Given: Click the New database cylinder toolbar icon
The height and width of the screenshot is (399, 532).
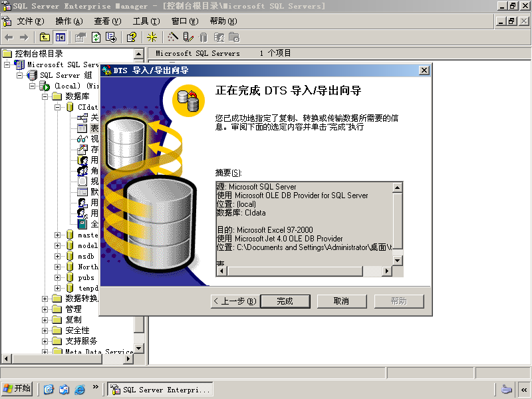Looking at the screenshot, I should pos(203,37).
